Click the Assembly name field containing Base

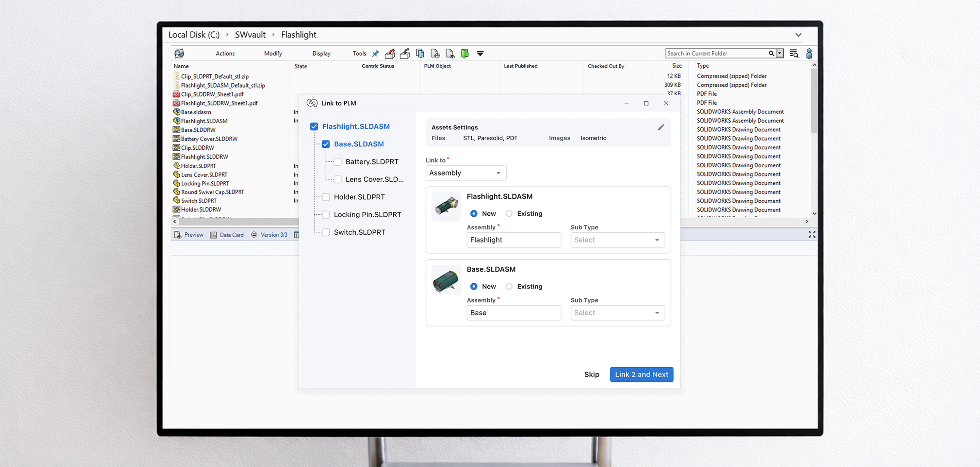(x=513, y=313)
